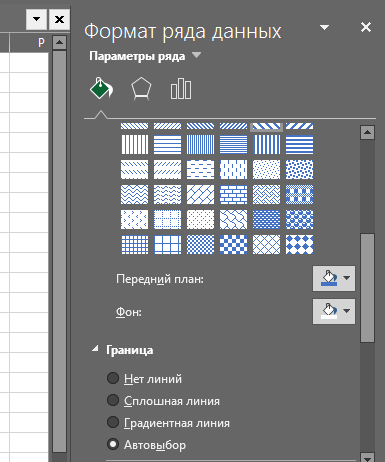Screen dimensions: 385x462
Task: Choose the zigzag wave pattern fill
Action: pos(134,195)
